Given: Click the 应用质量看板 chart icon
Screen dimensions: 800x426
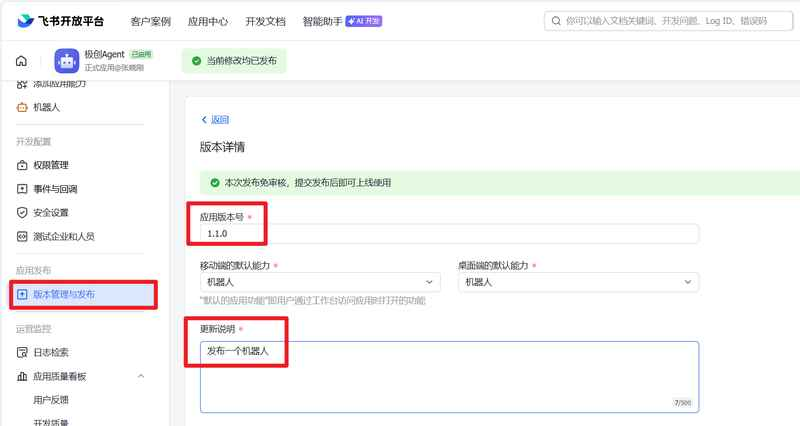Looking at the screenshot, I should (x=22, y=377).
